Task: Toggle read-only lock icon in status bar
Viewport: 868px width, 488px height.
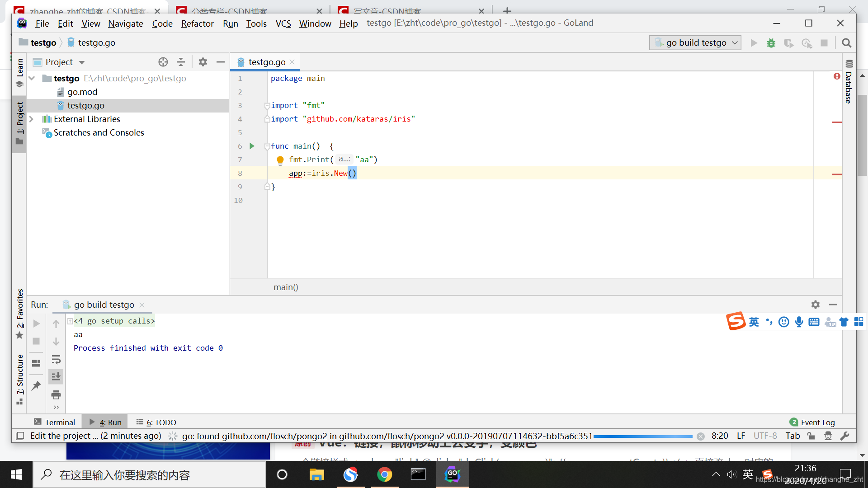Action: (x=811, y=436)
